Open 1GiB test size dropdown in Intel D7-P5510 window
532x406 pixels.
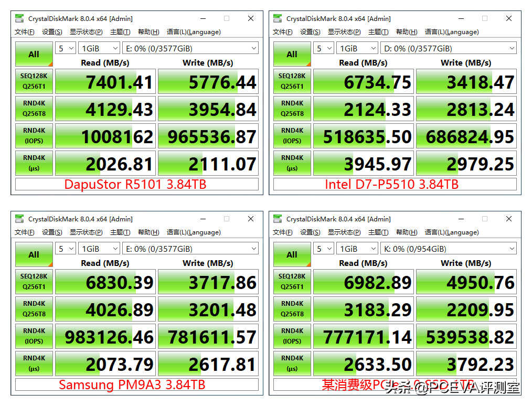[x=357, y=48]
